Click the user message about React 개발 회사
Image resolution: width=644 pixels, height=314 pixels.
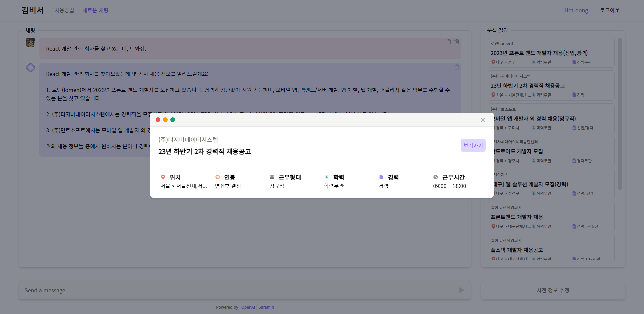[250, 49]
